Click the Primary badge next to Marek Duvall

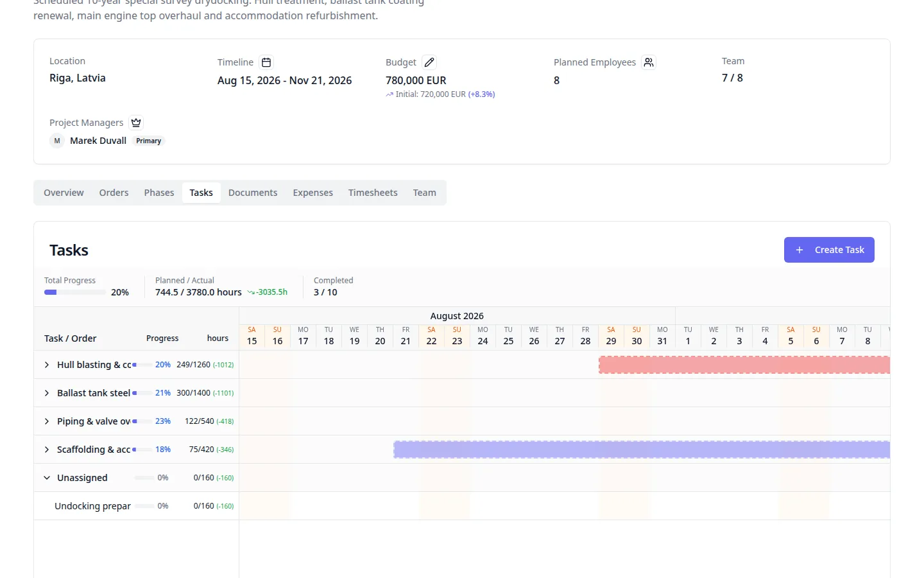click(x=148, y=141)
